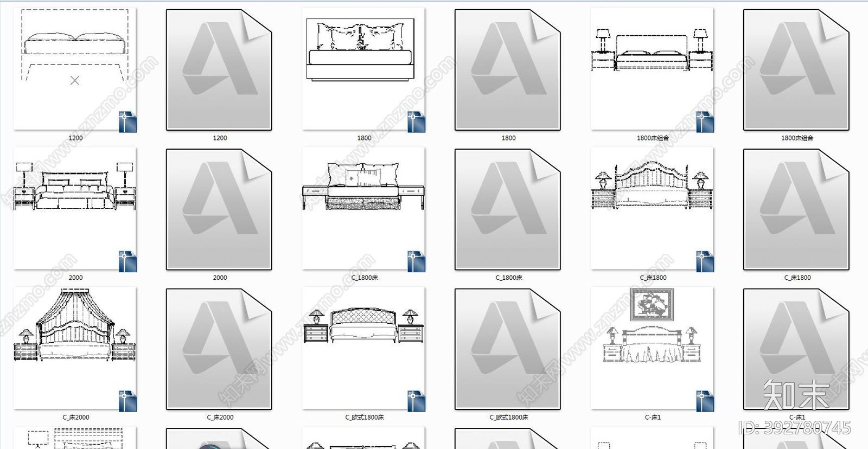
Task: Click the 1800 label under the Autodesk icon
Action: click(x=508, y=138)
